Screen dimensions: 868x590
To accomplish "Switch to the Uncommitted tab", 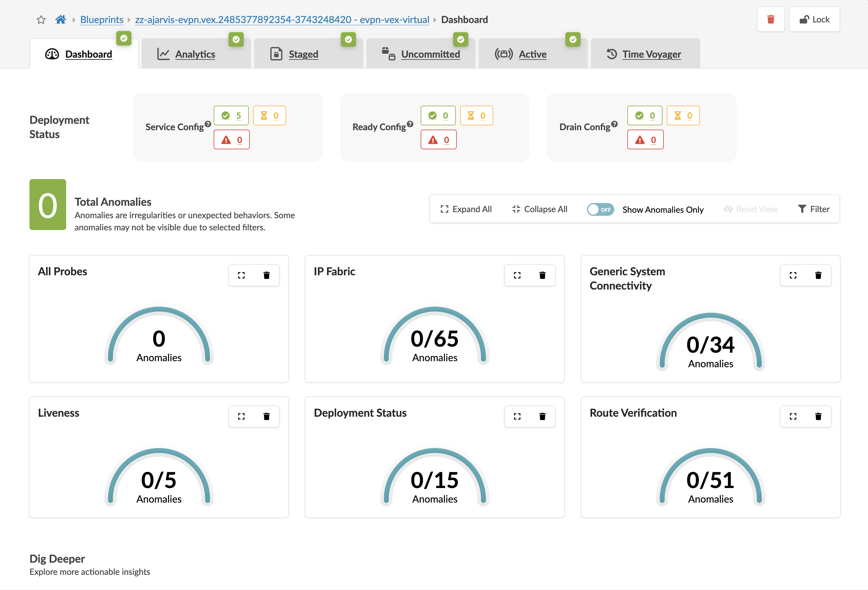I will coord(430,54).
